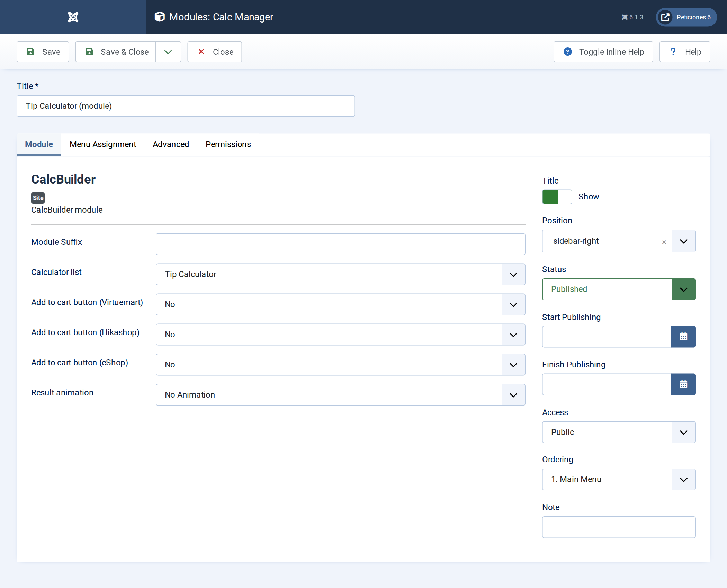The image size is (727, 588).
Task: Click the Save button
Action: 43,52
